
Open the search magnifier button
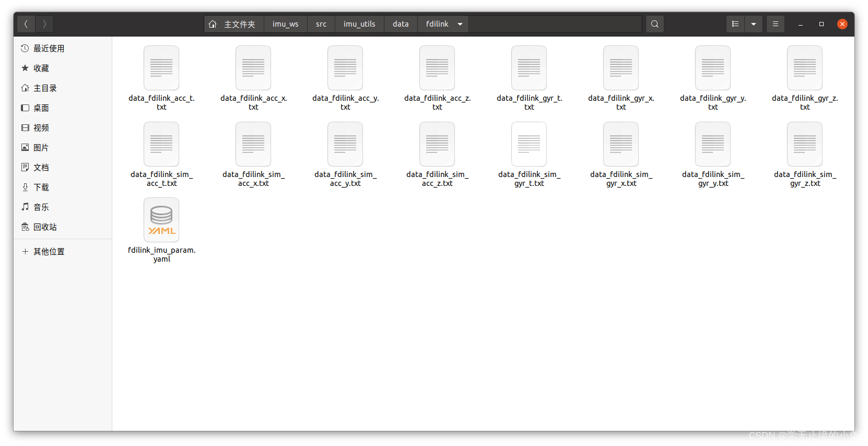click(654, 24)
